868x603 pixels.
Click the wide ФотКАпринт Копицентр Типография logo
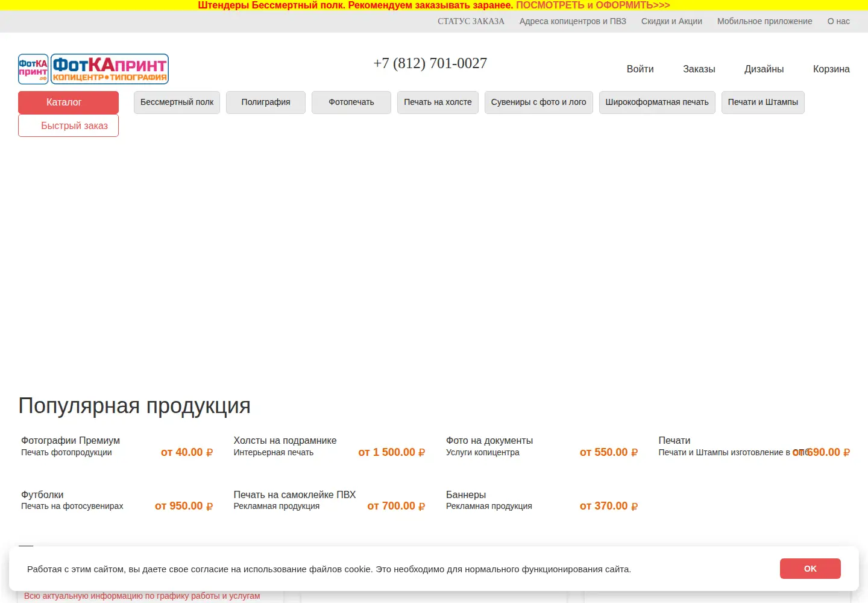click(110, 69)
